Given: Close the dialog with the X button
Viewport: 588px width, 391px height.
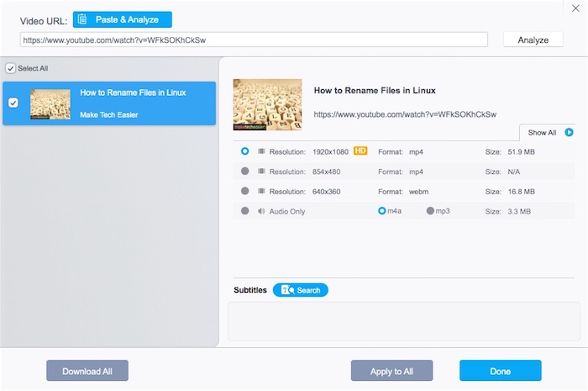Looking at the screenshot, I should point(575,8).
